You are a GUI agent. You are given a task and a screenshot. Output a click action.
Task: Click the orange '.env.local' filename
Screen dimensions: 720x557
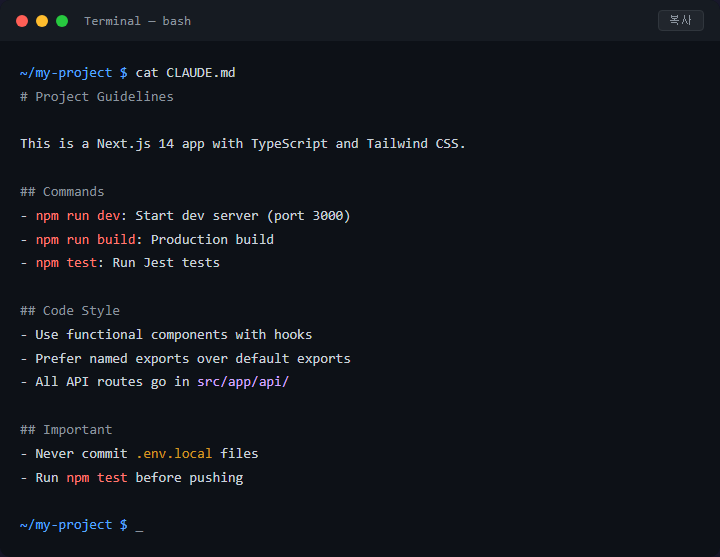coord(174,454)
